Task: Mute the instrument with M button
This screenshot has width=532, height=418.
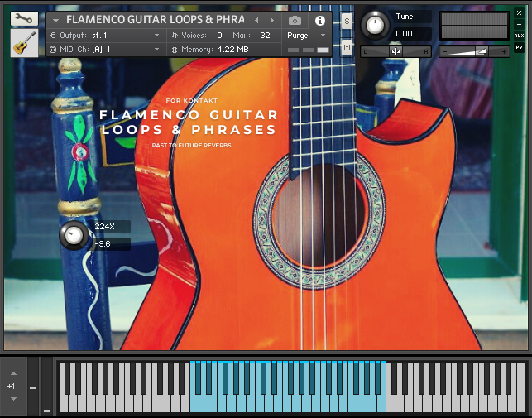Action: point(347,48)
